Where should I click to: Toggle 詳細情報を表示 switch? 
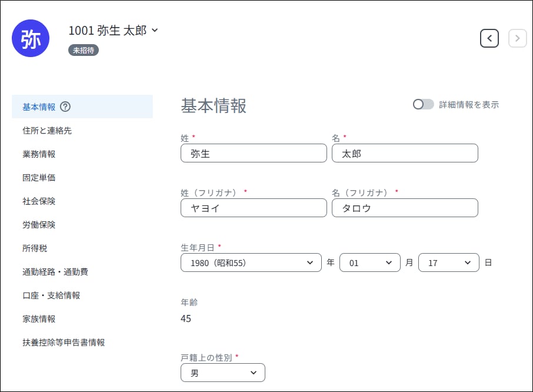click(x=423, y=104)
